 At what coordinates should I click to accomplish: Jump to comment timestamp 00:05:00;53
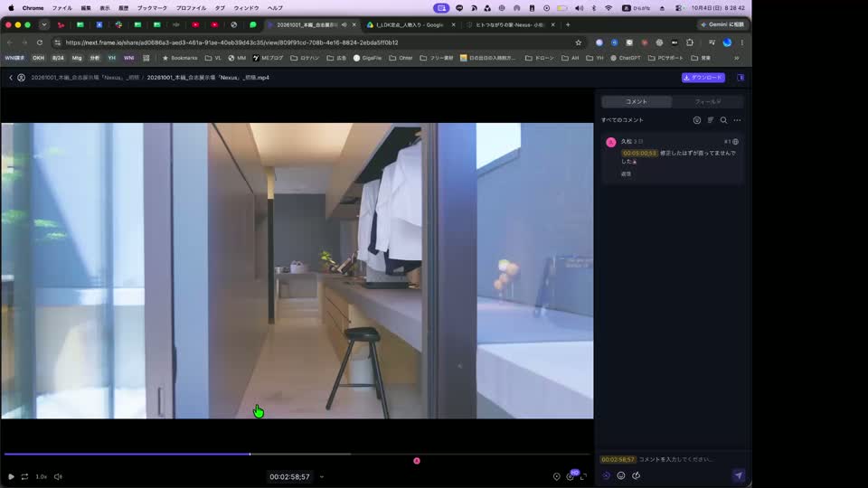coord(639,154)
